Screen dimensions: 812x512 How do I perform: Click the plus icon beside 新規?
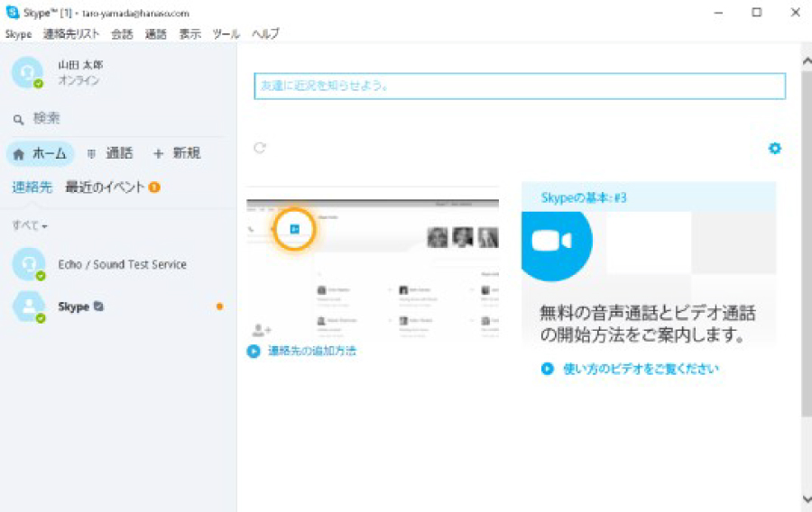pos(159,153)
